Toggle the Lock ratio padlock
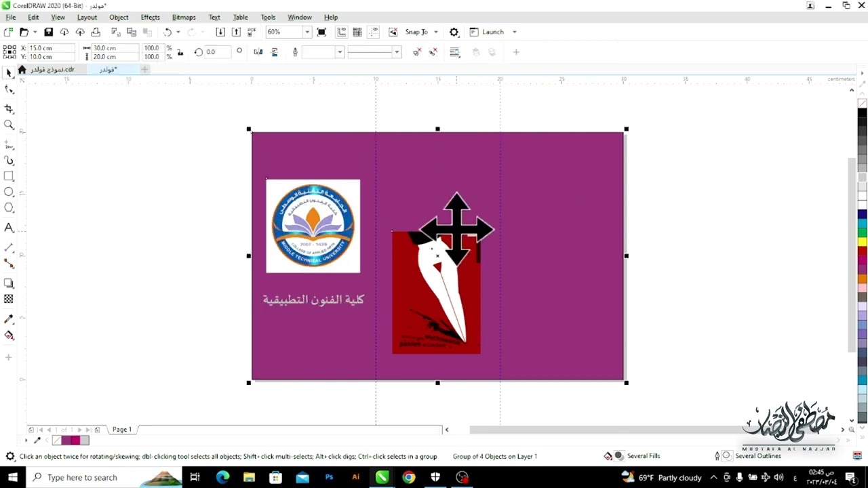This screenshot has height=488, width=868. coord(180,52)
